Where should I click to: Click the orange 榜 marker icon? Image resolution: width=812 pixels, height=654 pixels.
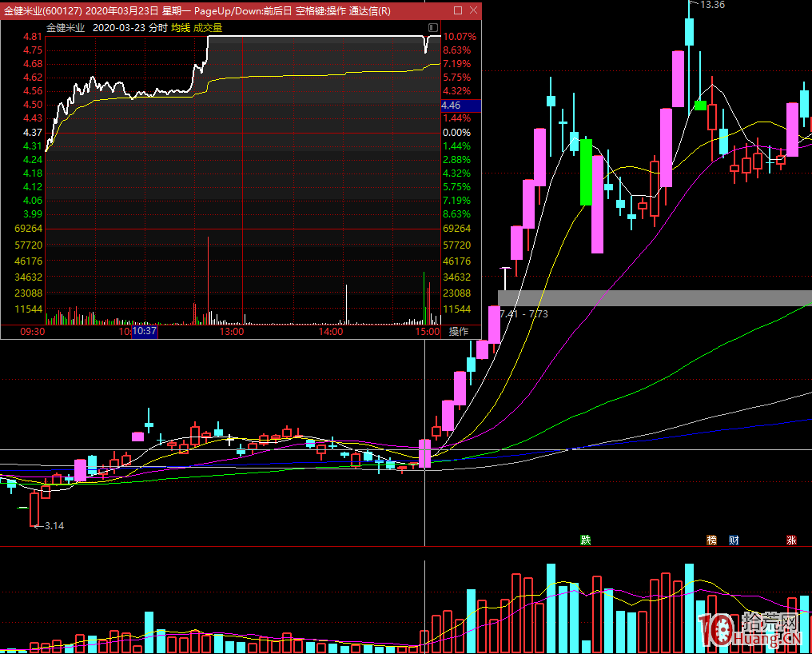pyautogui.click(x=711, y=540)
